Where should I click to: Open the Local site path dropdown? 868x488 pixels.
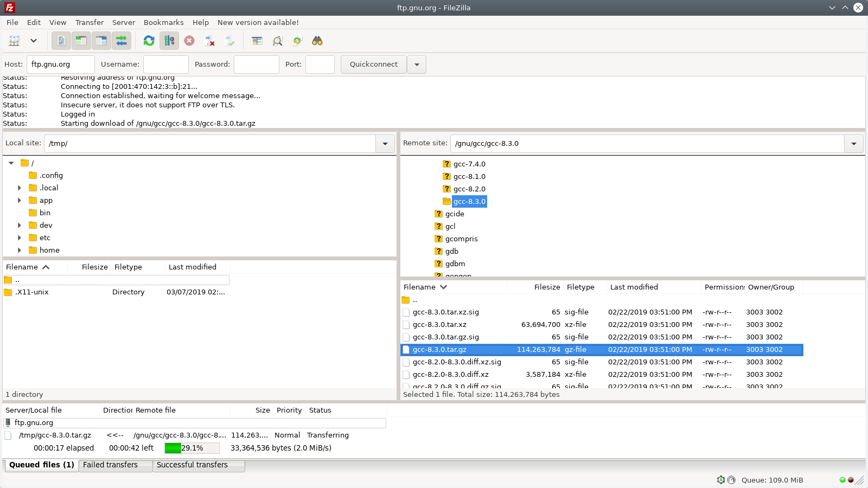[385, 143]
